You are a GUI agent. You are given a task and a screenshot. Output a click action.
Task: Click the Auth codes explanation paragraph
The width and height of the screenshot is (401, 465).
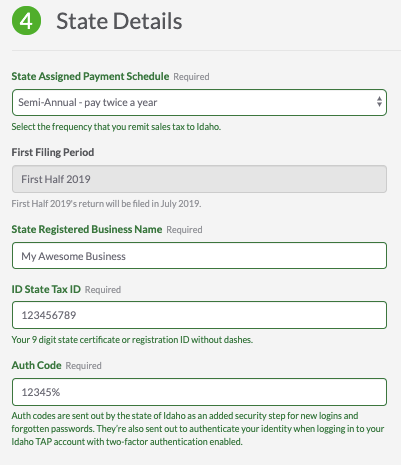tap(198, 429)
